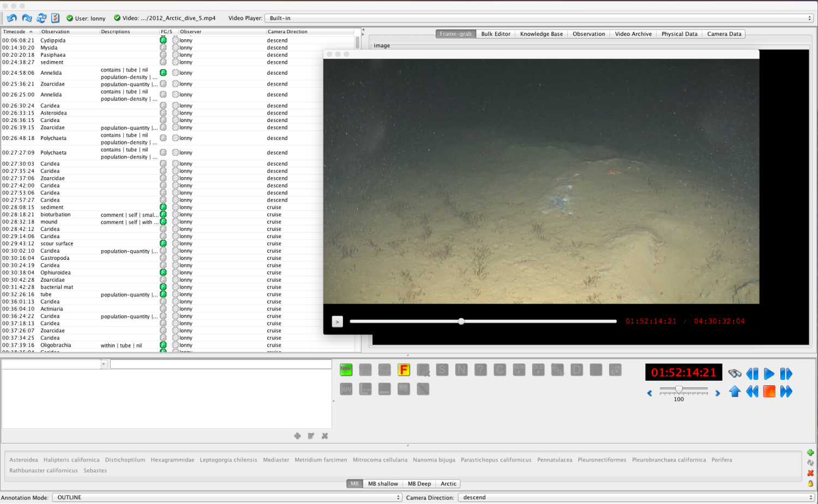Click the blue play button
The height and width of the screenshot is (504, 818).
pyautogui.click(x=769, y=374)
